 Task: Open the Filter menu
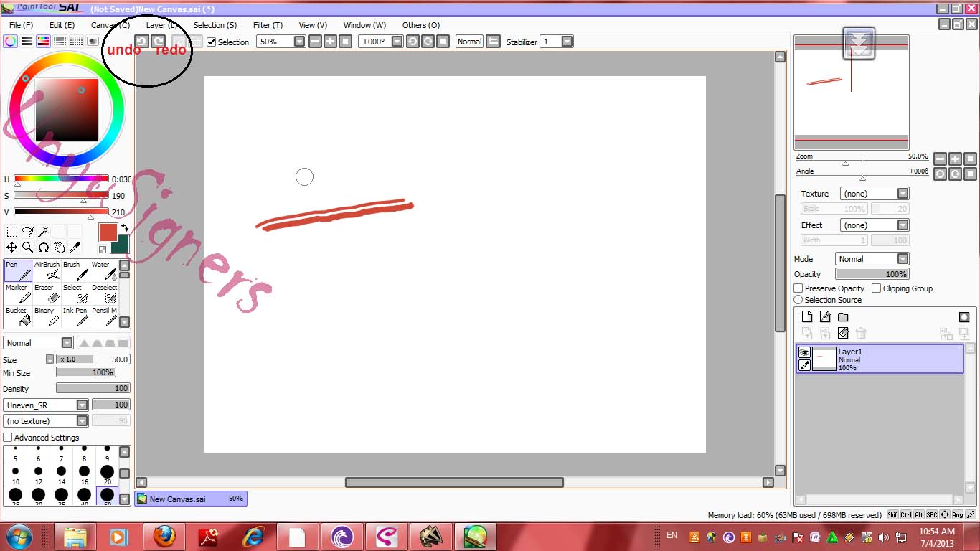click(267, 24)
